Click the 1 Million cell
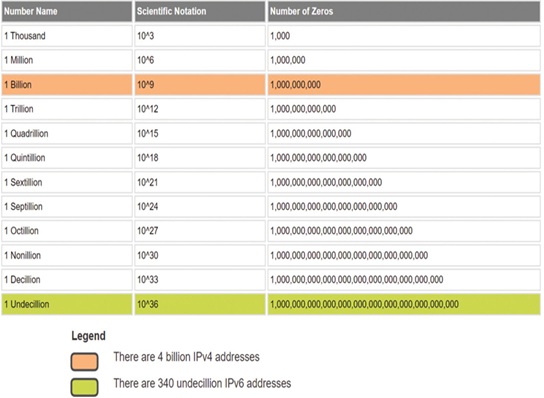 67,60
